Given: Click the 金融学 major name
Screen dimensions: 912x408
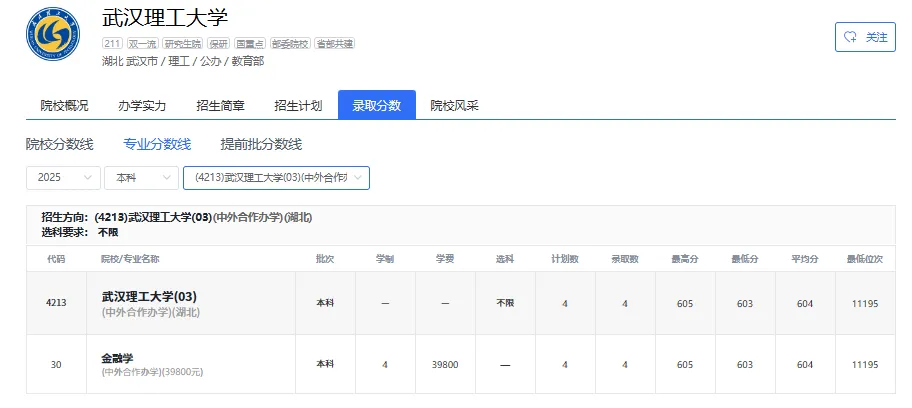Looking at the screenshot, I should tap(117, 358).
